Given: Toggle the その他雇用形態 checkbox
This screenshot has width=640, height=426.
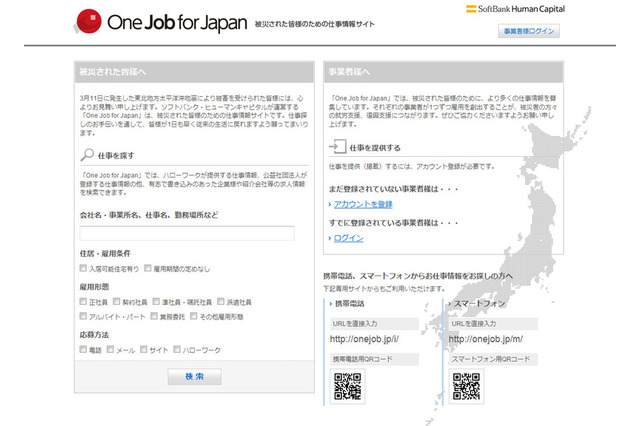Looking at the screenshot, I should tap(194, 316).
